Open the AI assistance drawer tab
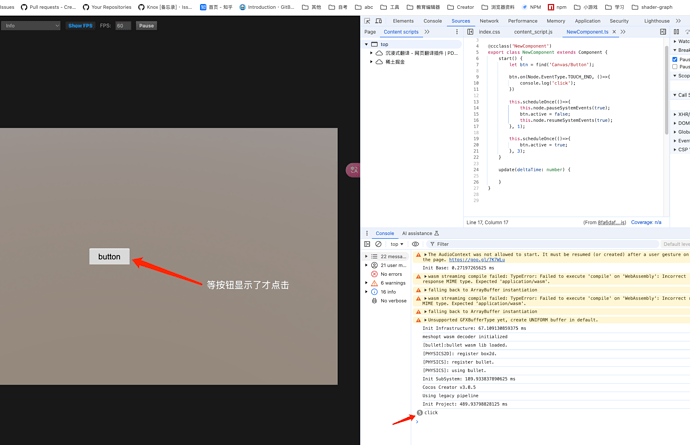 (x=420, y=233)
